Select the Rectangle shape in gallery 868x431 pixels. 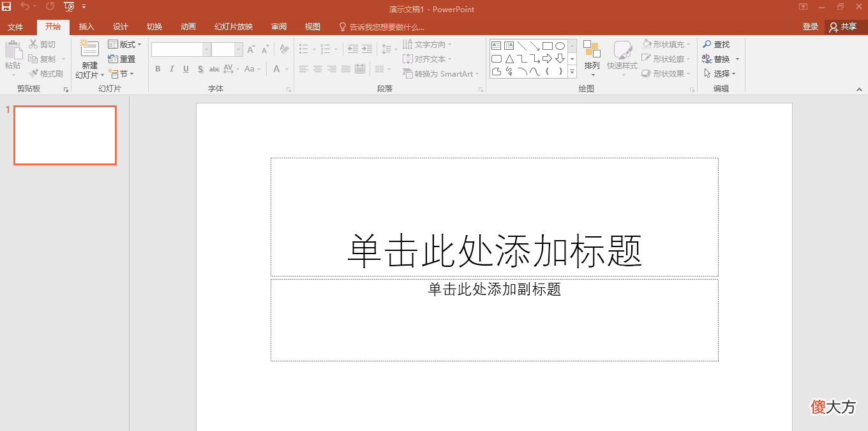click(x=548, y=46)
